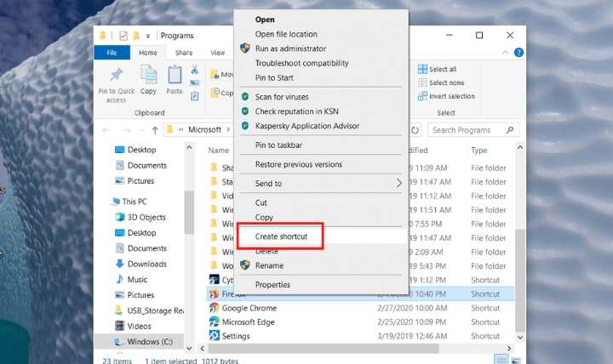The image size is (613, 364).
Task: Select the Google Chrome shortcut
Action: (x=249, y=308)
